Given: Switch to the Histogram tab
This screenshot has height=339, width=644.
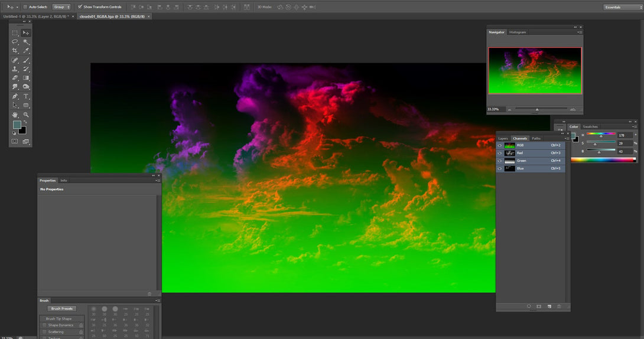Looking at the screenshot, I should click(x=518, y=32).
